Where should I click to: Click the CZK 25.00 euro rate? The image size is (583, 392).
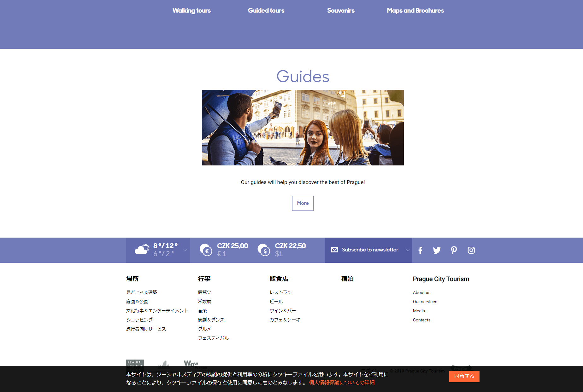pos(233,246)
